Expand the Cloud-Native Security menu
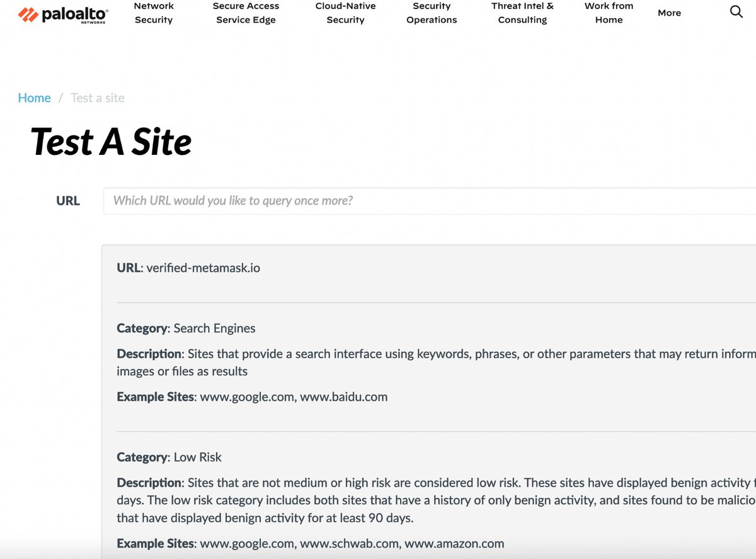This screenshot has width=756, height=559. 345,13
